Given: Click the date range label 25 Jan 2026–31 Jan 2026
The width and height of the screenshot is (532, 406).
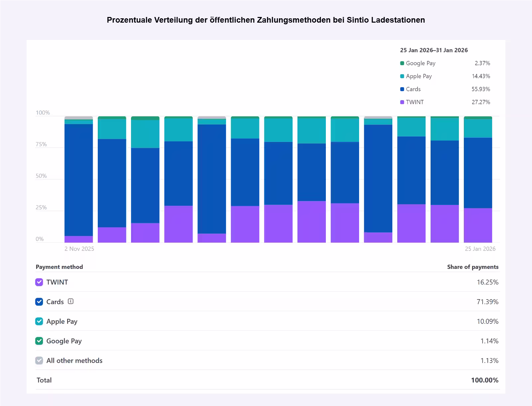Looking at the screenshot, I should (x=434, y=50).
